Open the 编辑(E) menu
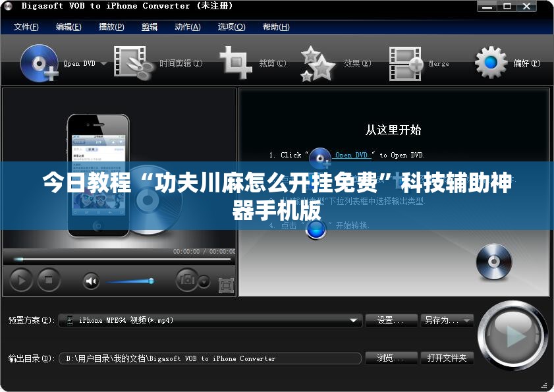Viewport: 554px width, 392px height. pyautogui.click(x=69, y=27)
